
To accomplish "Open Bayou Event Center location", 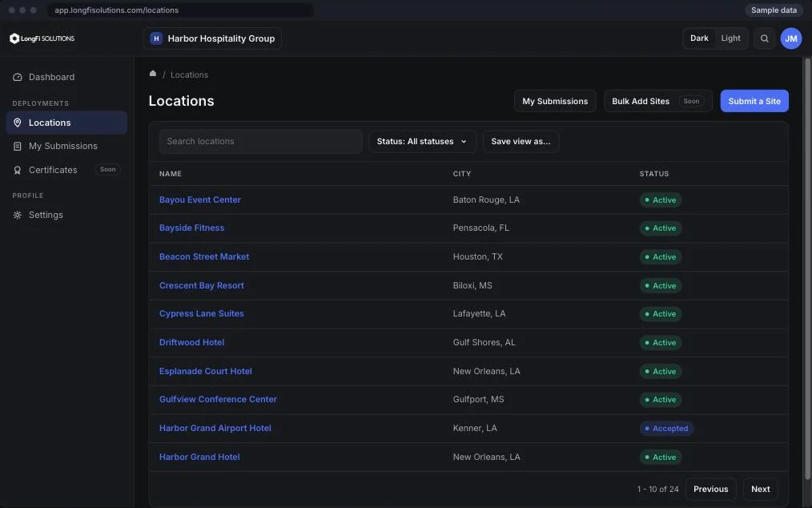I will pos(200,200).
